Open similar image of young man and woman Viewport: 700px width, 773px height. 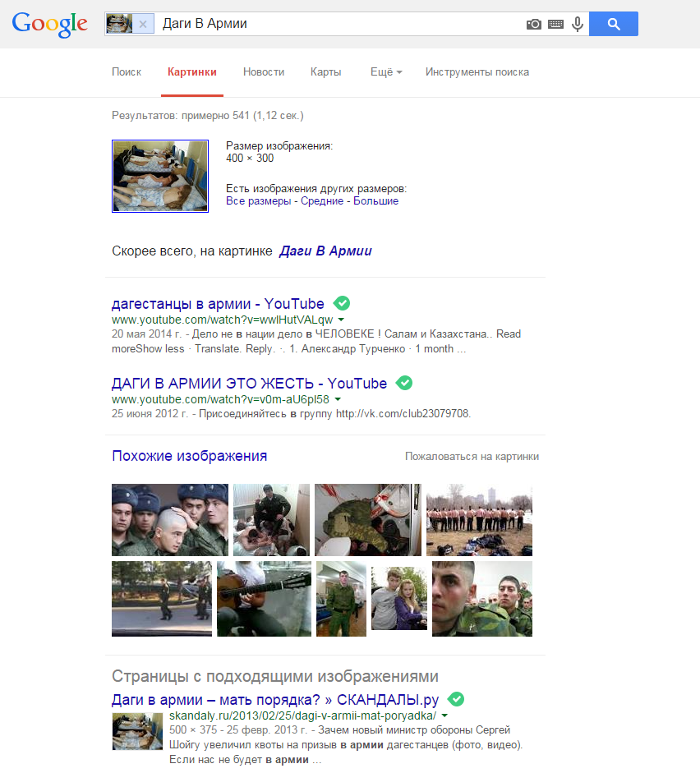tap(399, 599)
